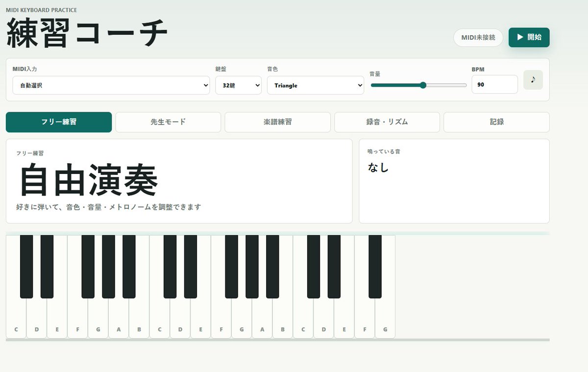Click the MIDI未接続 status pill
588x372 pixels.
point(478,37)
